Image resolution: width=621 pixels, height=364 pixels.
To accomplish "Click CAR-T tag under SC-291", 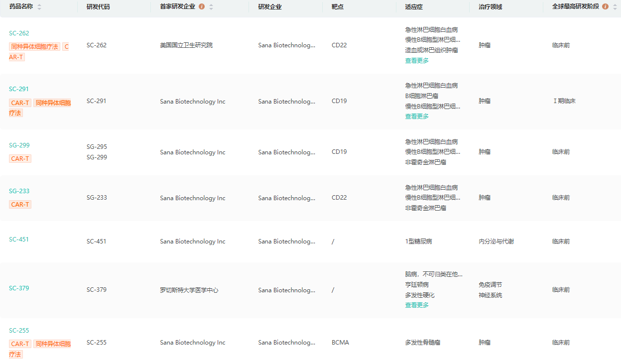I will tap(20, 103).
